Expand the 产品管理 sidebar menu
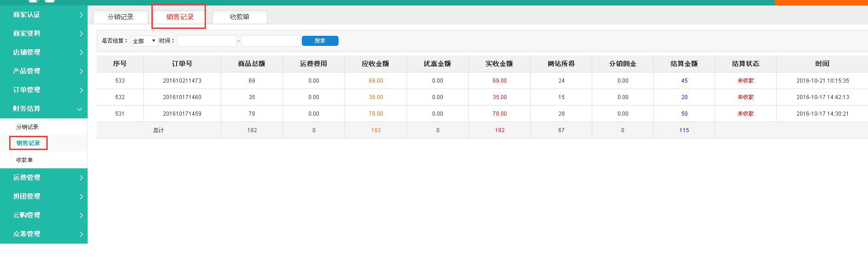Viewport: 868px width, 262px height. pos(44,71)
